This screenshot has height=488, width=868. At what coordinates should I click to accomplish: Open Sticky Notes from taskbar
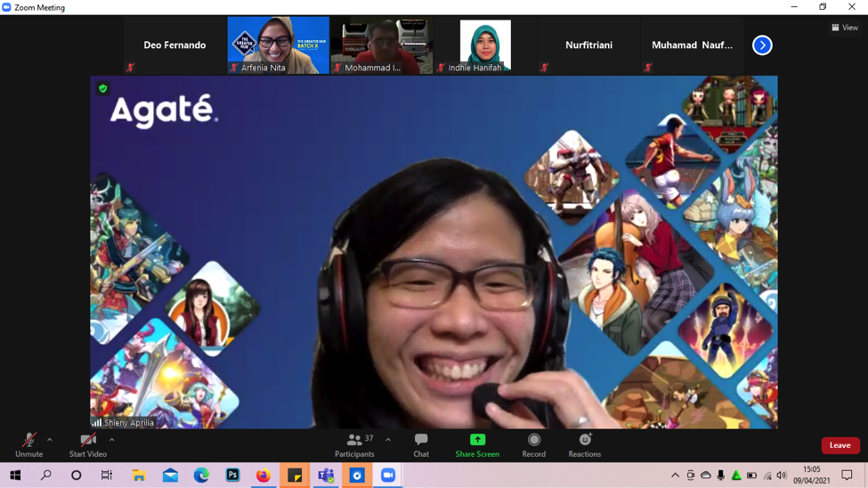(x=295, y=476)
